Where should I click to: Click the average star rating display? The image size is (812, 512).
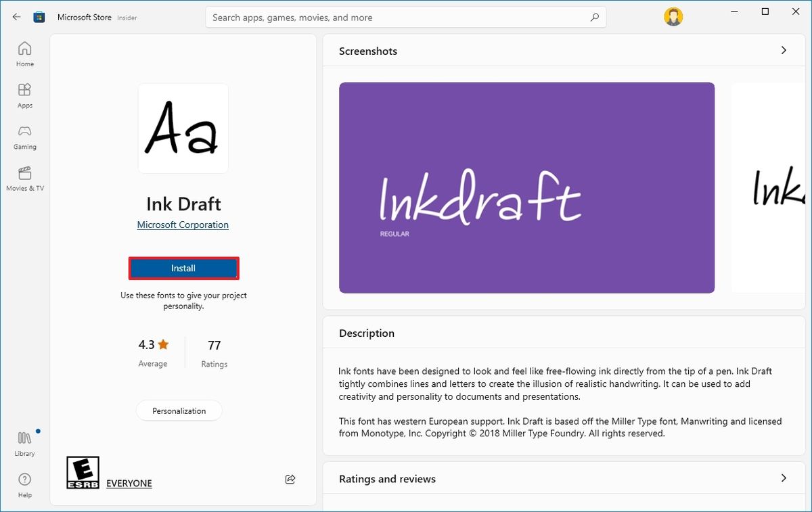[x=152, y=352]
